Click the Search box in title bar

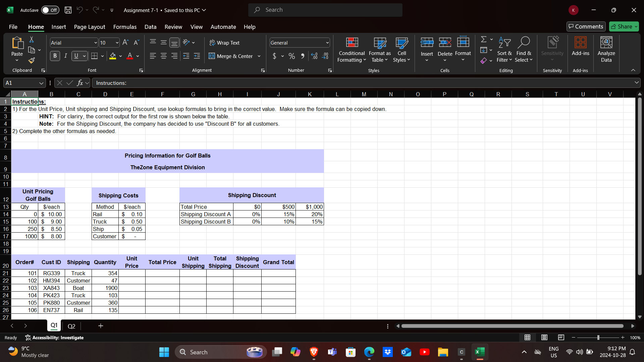325,10
